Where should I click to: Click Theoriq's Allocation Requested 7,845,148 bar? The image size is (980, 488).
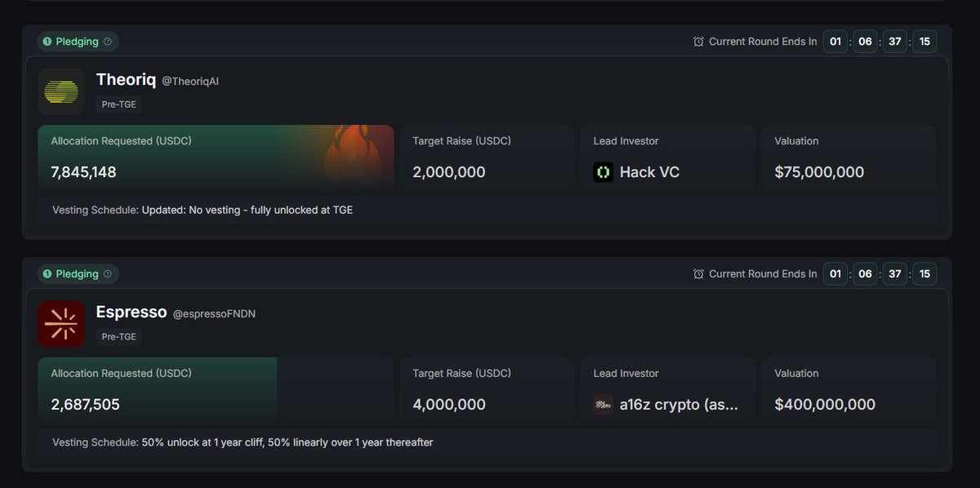point(216,157)
